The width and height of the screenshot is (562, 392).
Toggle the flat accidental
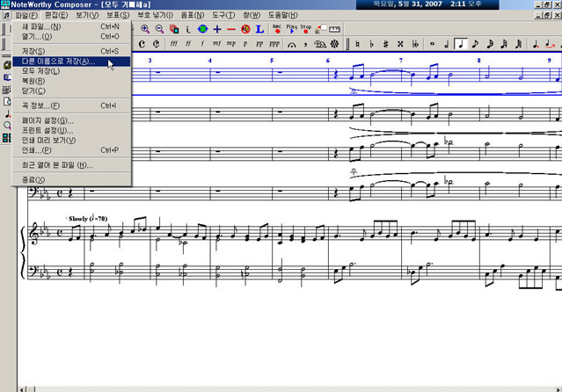click(372, 44)
